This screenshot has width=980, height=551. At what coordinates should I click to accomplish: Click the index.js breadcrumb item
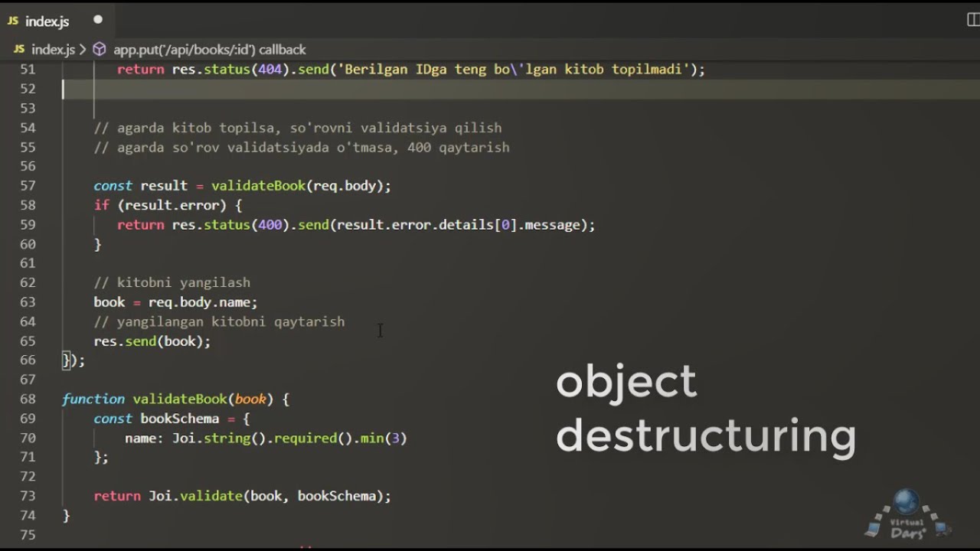tap(53, 49)
